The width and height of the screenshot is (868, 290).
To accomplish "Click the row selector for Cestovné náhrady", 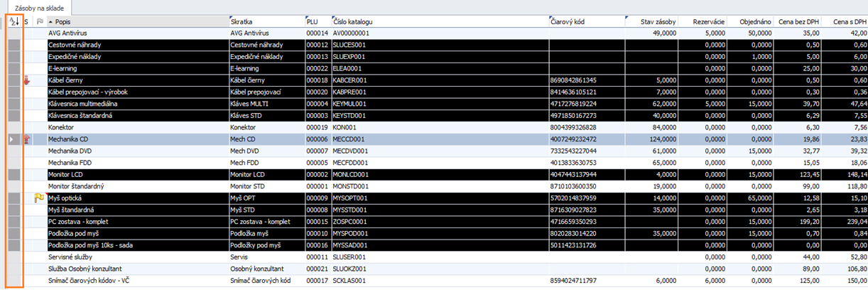I will (x=14, y=45).
